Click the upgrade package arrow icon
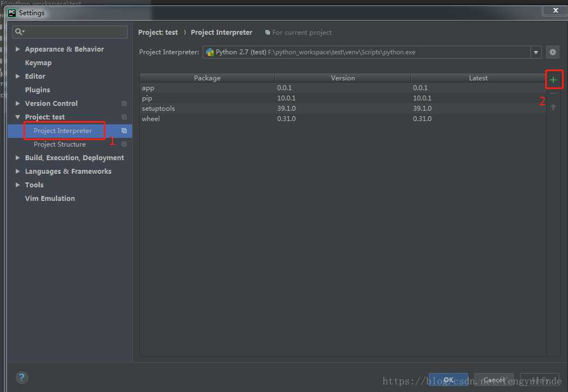 553,107
